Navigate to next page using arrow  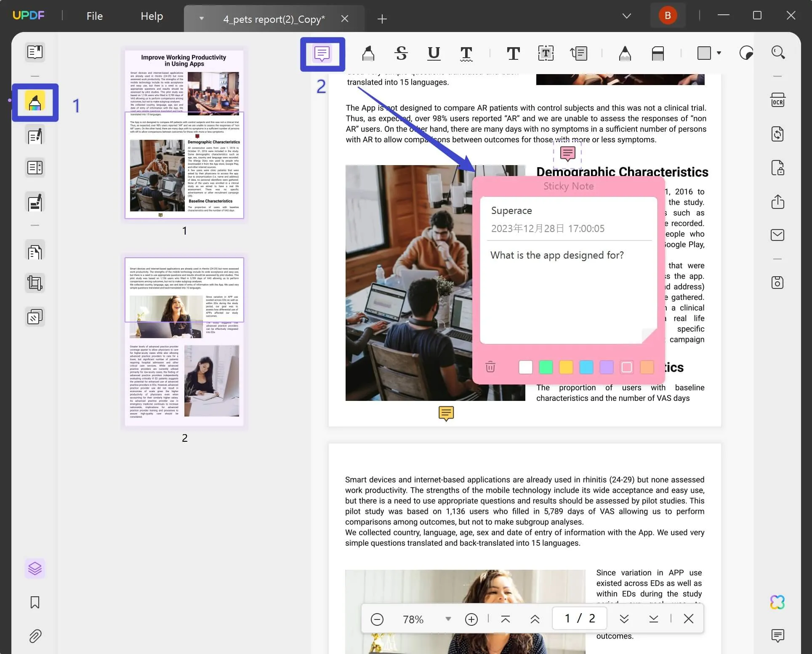coord(623,619)
